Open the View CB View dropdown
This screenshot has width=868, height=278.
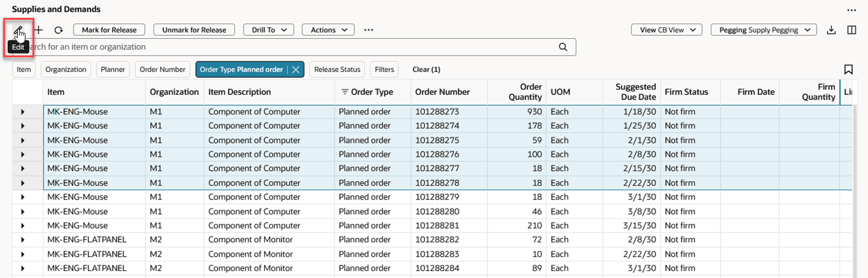666,30
